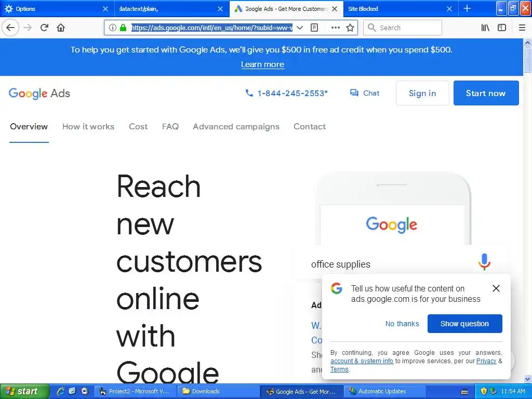Open the Library icon
This screenshot has height=399, width=532.
[x=485, y=28]
